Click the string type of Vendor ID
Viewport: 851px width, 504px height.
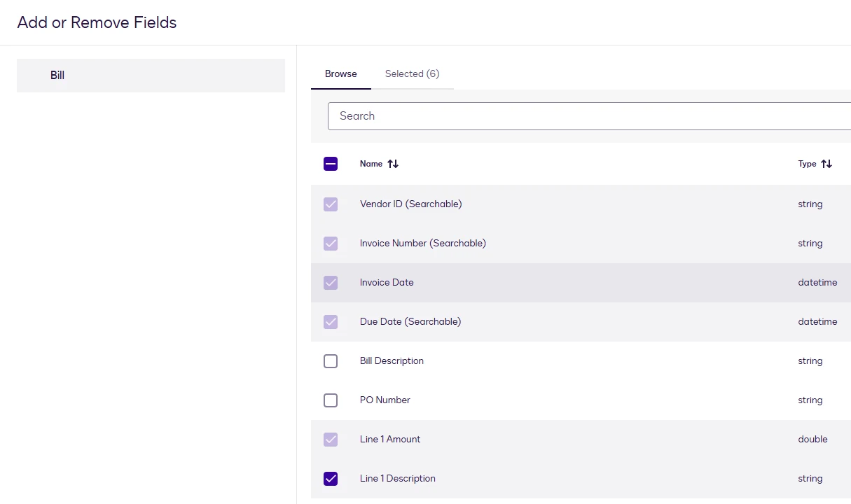[x=810, y=204]
